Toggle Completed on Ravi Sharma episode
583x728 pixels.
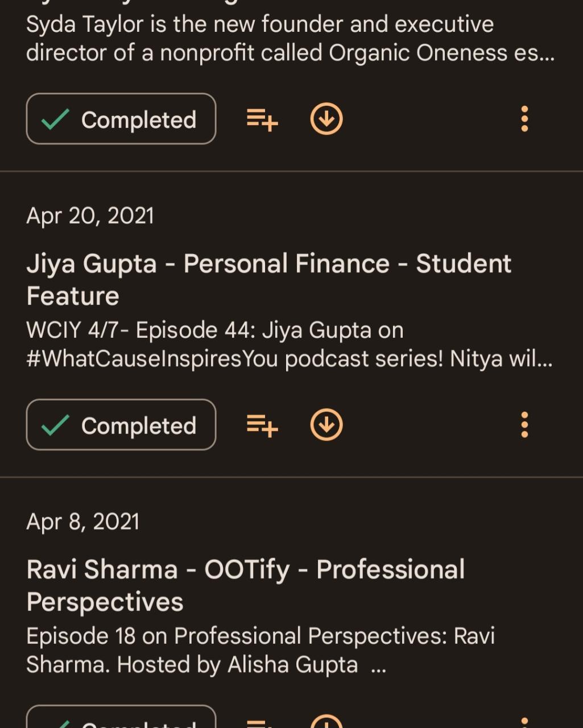point(121,719)
